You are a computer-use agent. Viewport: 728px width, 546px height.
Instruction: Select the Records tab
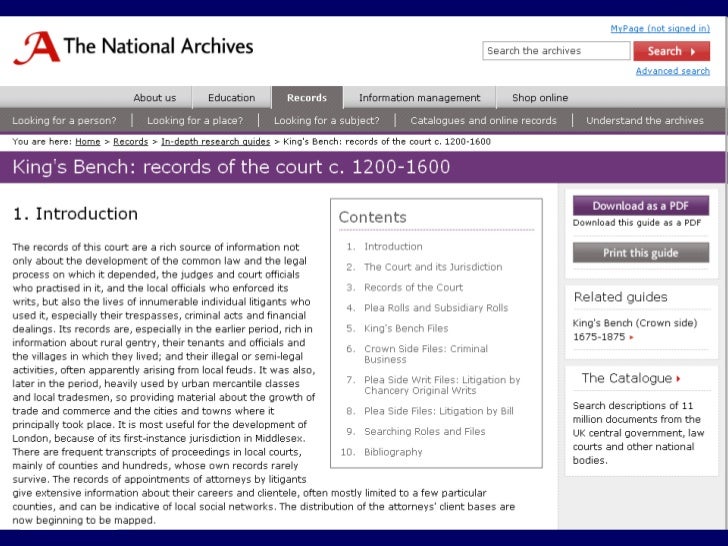click(307, 98)
